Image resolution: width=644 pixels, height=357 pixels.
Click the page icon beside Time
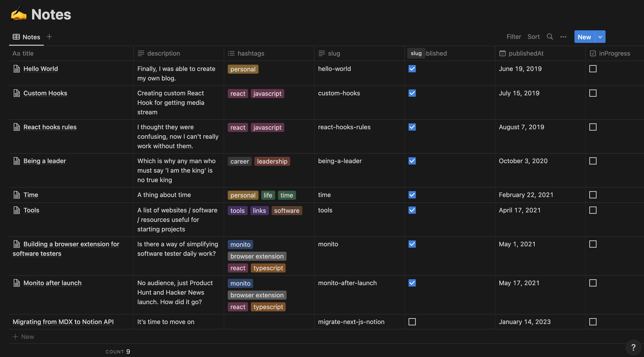pos(16,195)
